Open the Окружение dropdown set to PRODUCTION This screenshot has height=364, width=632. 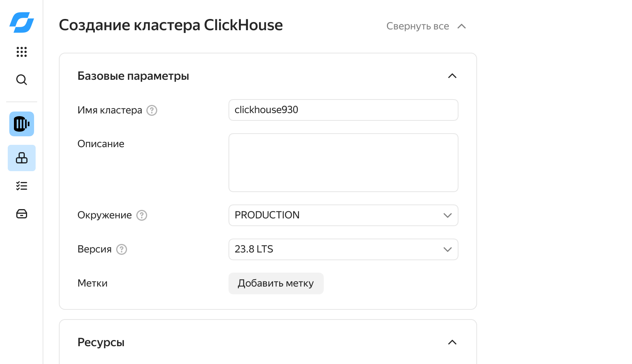343,215
